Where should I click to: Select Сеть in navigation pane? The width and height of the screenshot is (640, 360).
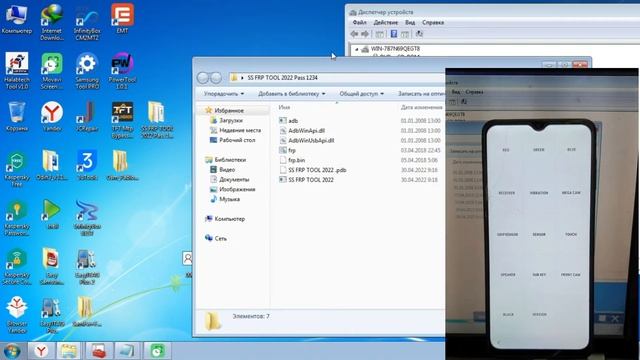tap(220, 238)
